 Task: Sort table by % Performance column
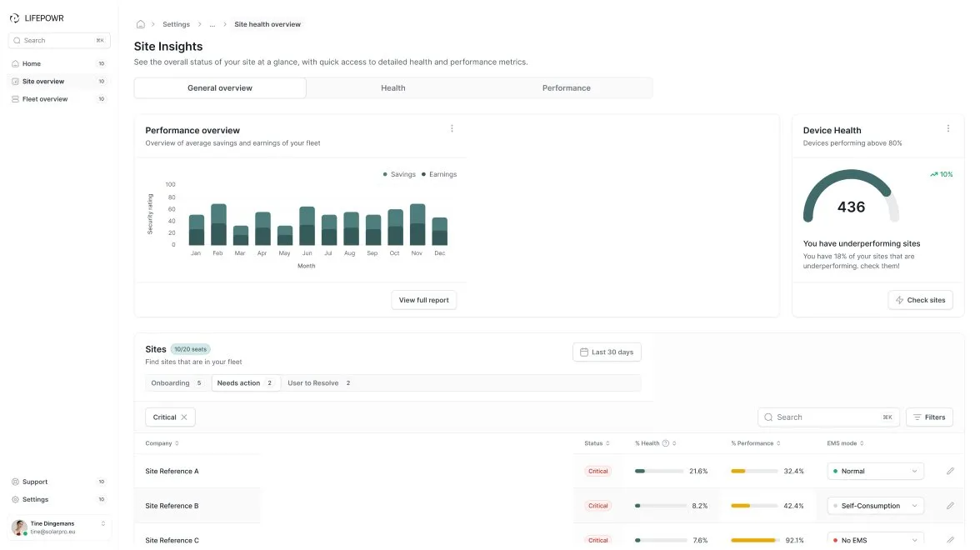[756, 443]
